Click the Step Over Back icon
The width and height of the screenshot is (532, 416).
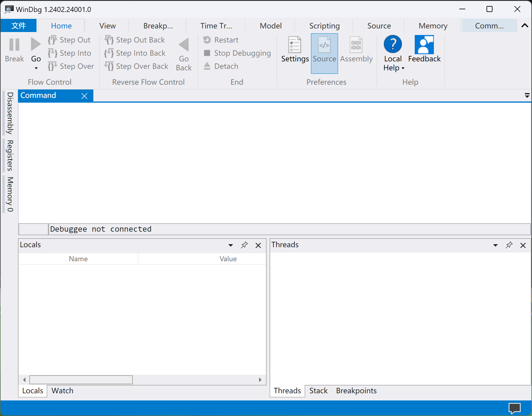(x=109, y=66)
